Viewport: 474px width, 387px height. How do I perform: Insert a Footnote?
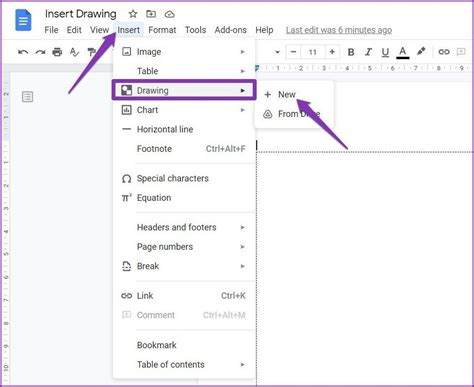[x=184, y=149]
